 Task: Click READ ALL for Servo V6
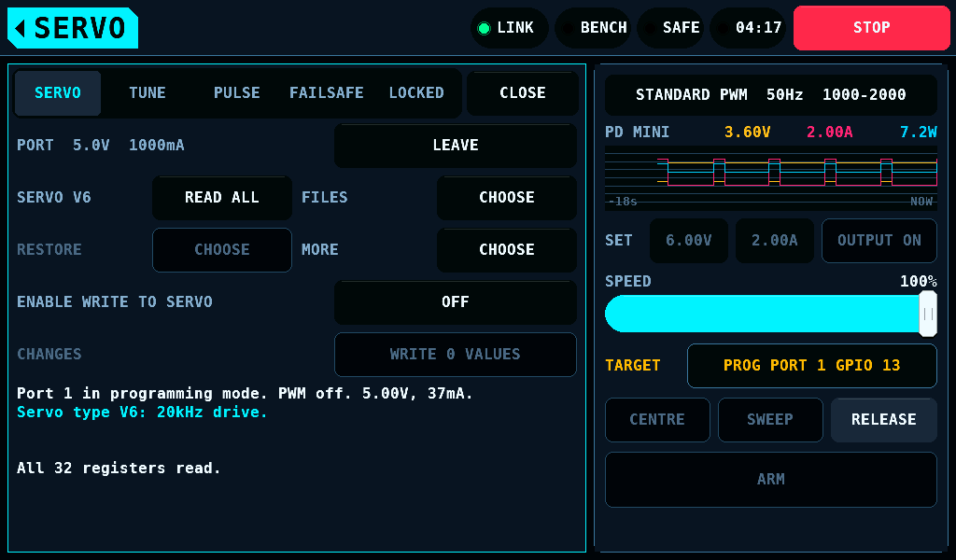point(222,198)
